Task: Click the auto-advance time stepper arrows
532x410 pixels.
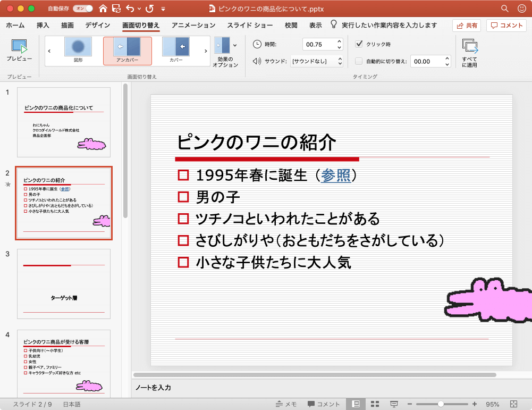Action: [447, 62]
